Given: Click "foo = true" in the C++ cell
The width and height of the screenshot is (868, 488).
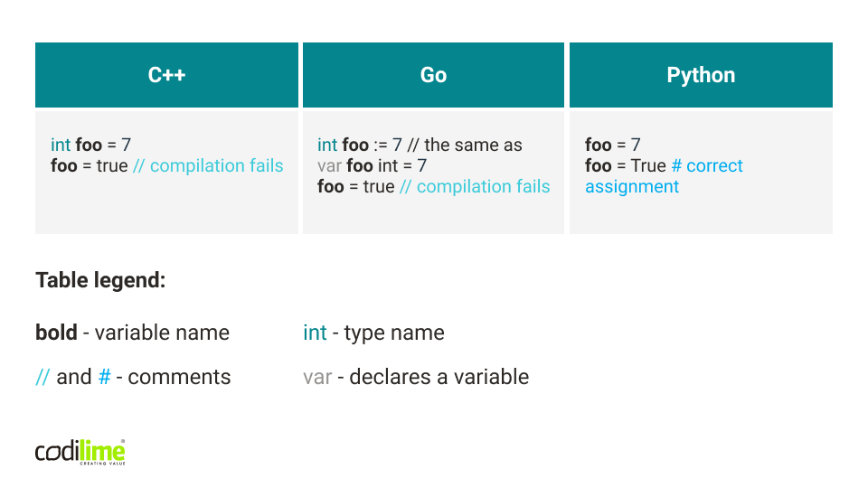Looking at the screenshot, I should [x=90, y=166].
